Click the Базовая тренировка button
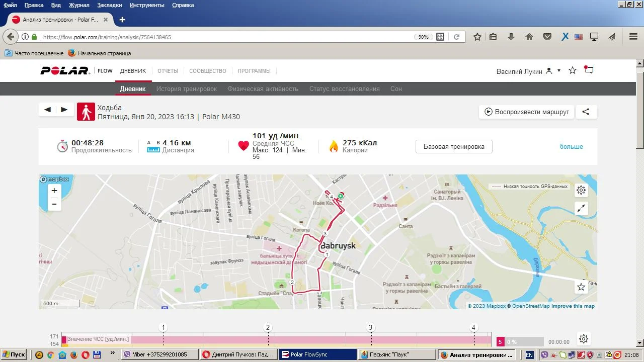This screenshot has height=362, width=644. [454, 147]
